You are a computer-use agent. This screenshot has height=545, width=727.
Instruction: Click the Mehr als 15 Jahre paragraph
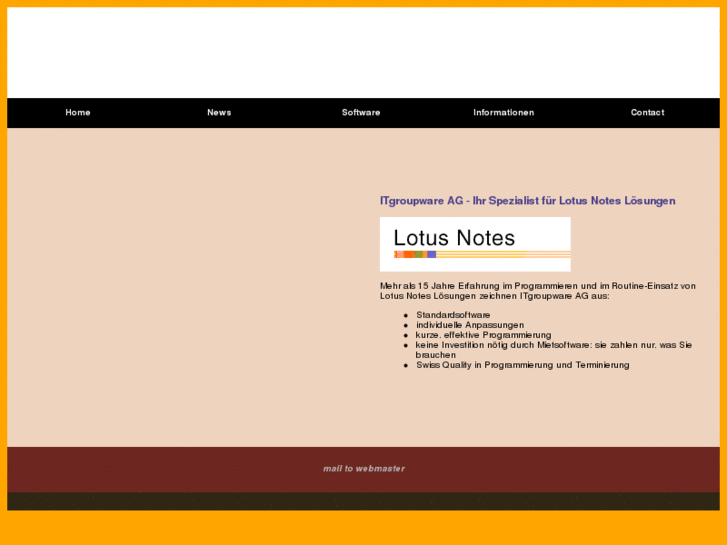[538, 291]
